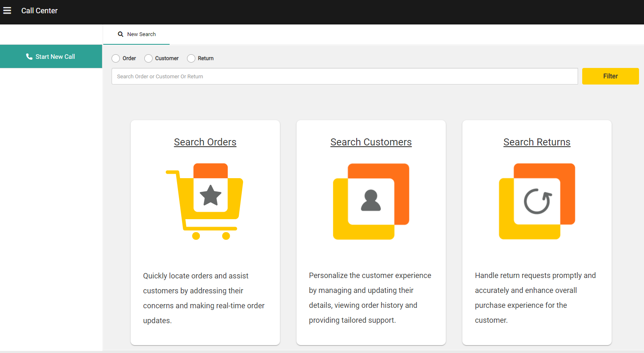Click the magnifier icon on New Search tab
The width and height of the screenshot is (644, 353).
coord(120,34)
